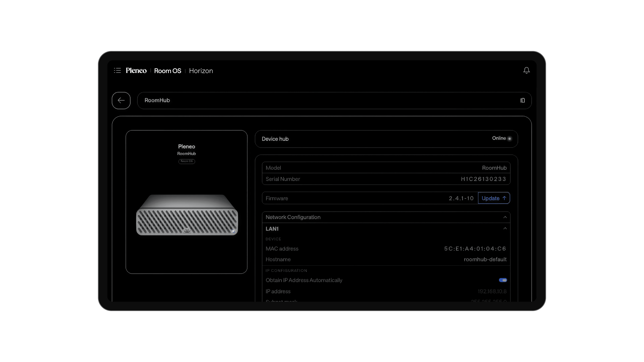The image size is (644, 362).
Task: Collapse the LAN1 section
Action: coord(505,228)
